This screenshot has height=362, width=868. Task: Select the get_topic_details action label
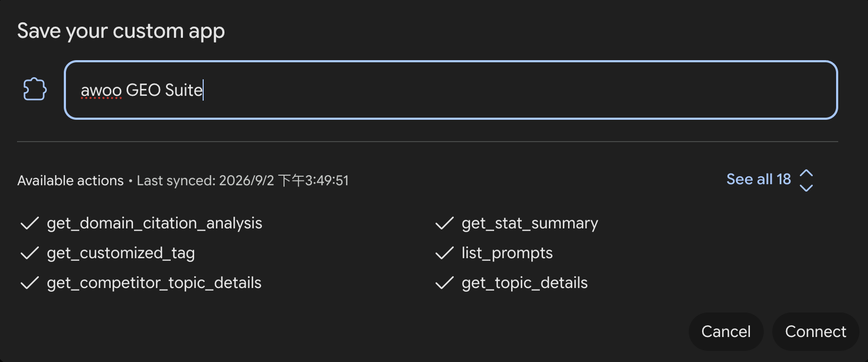[x=524, y=283]
